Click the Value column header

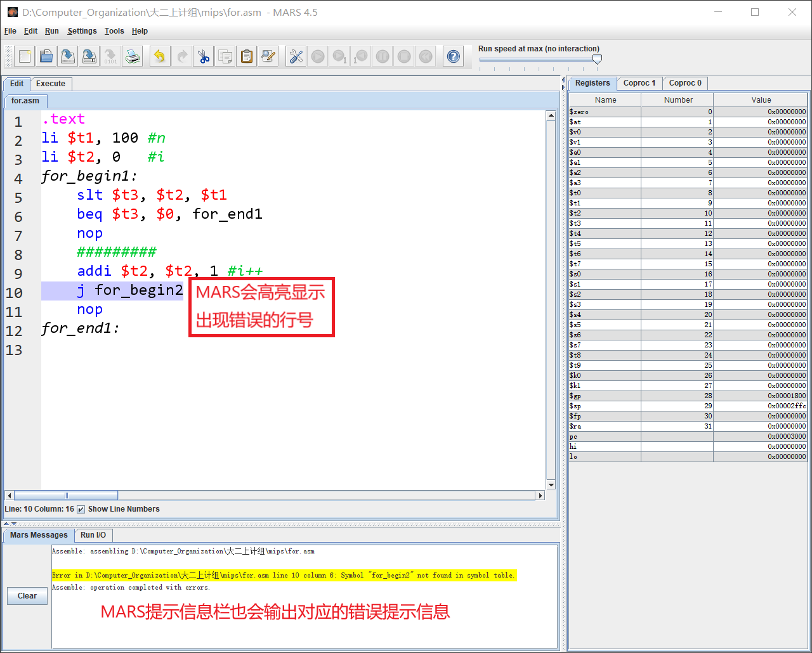[761, 100]
